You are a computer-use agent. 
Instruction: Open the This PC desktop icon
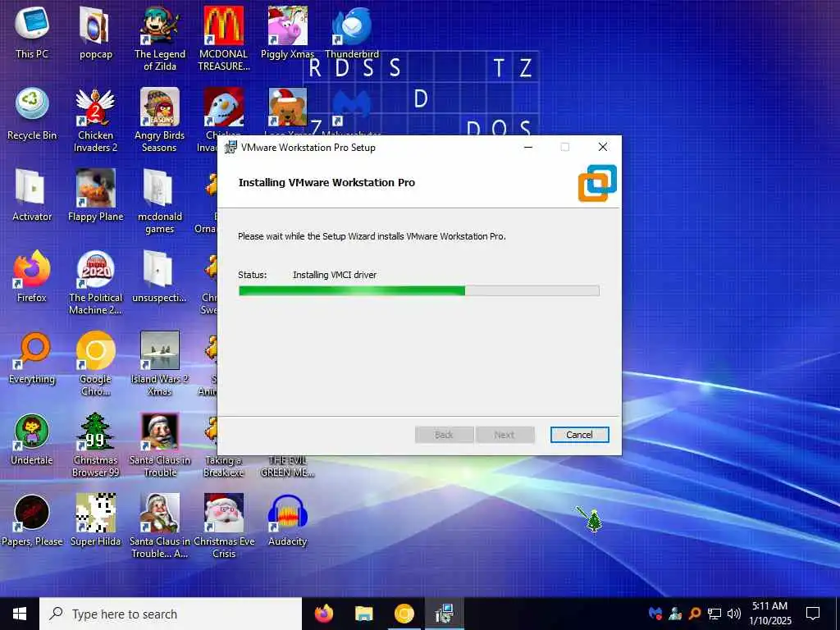[32, 32]
